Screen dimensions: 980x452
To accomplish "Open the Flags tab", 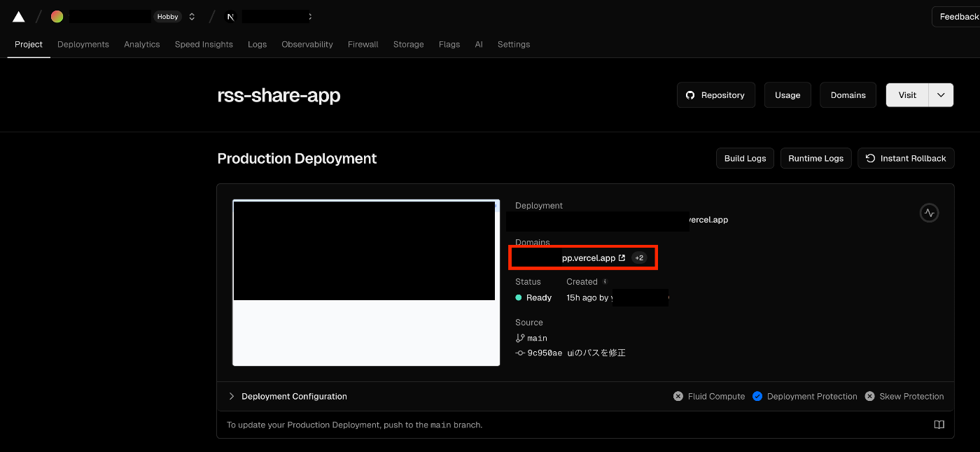I will [x=449, y=44].
